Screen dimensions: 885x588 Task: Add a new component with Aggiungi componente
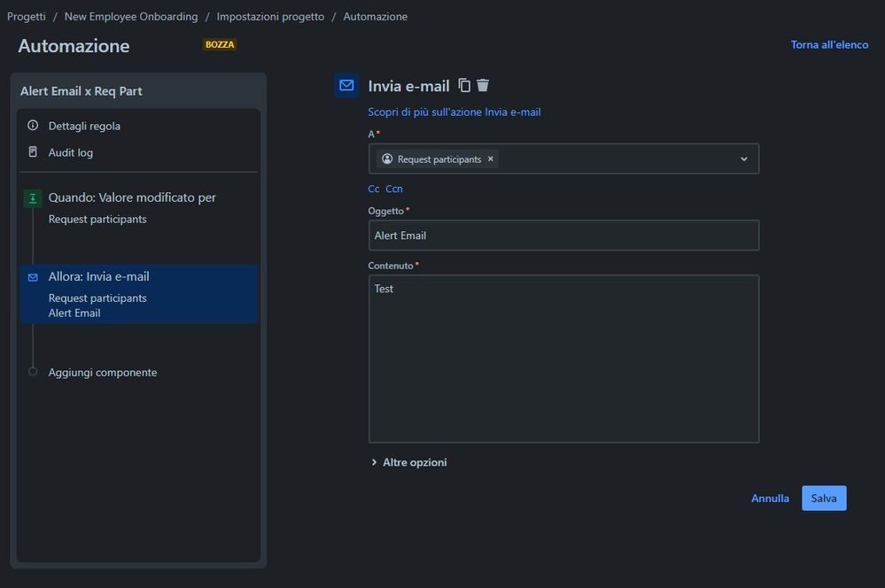(x=102, y=373)
